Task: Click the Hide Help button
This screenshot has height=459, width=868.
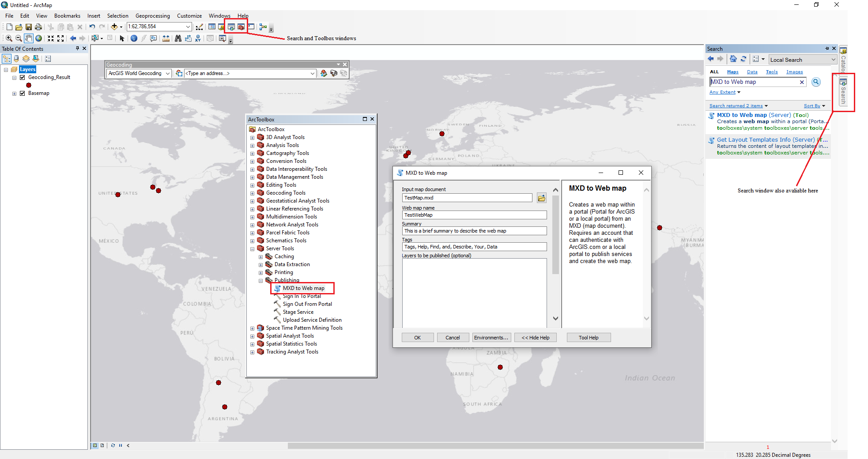Action: [536, 338]
